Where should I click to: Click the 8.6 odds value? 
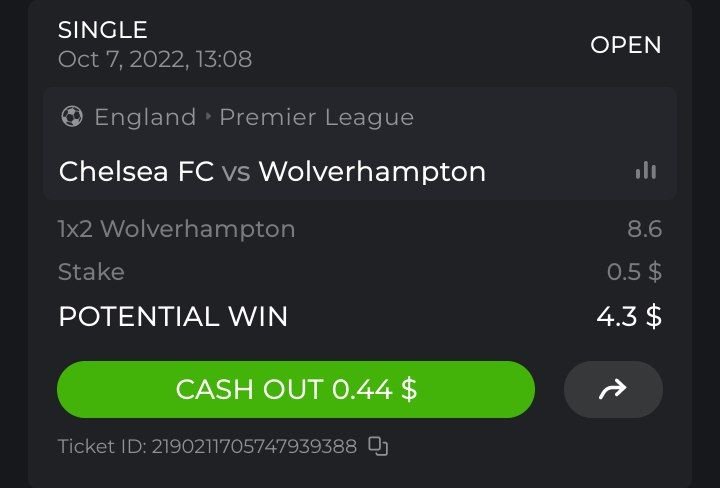[x=644, y=229]
